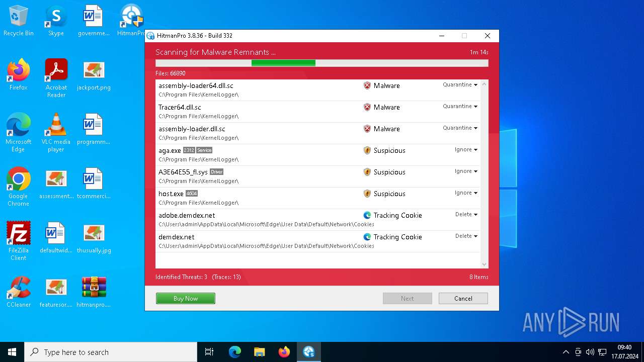Switch to HitmanPro taskbar button
This screenshot has width=644, height=362.
(309, 352)
